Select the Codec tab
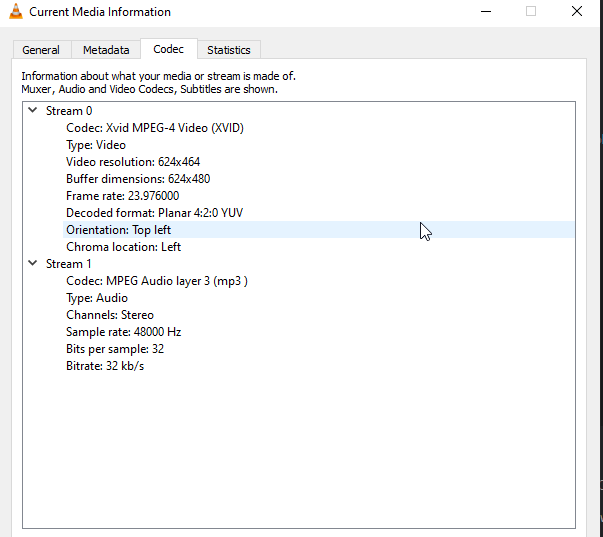The image size is (603, 537). tap(168, 49)
